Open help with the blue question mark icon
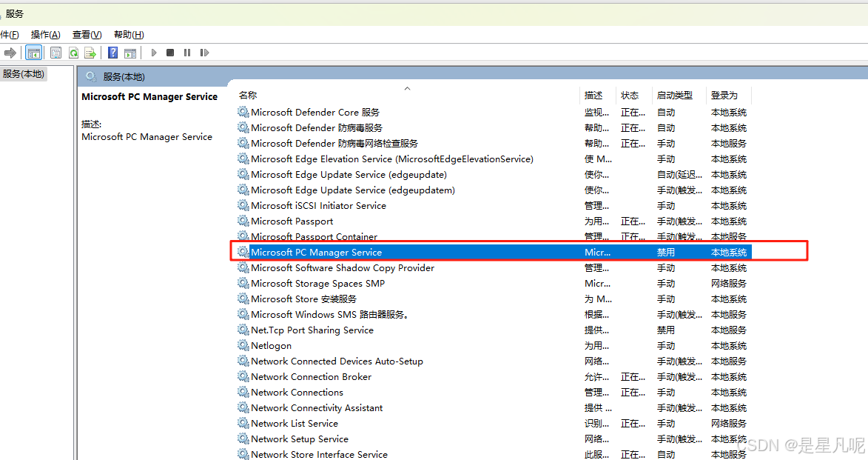This screenshot has width=868, height=460. pos(113,53)
